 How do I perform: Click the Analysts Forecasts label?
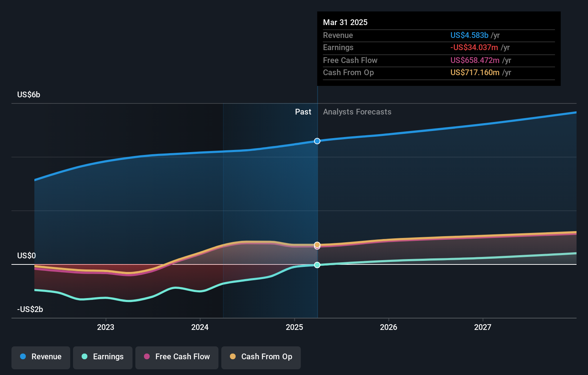click(x=357, y=112)
